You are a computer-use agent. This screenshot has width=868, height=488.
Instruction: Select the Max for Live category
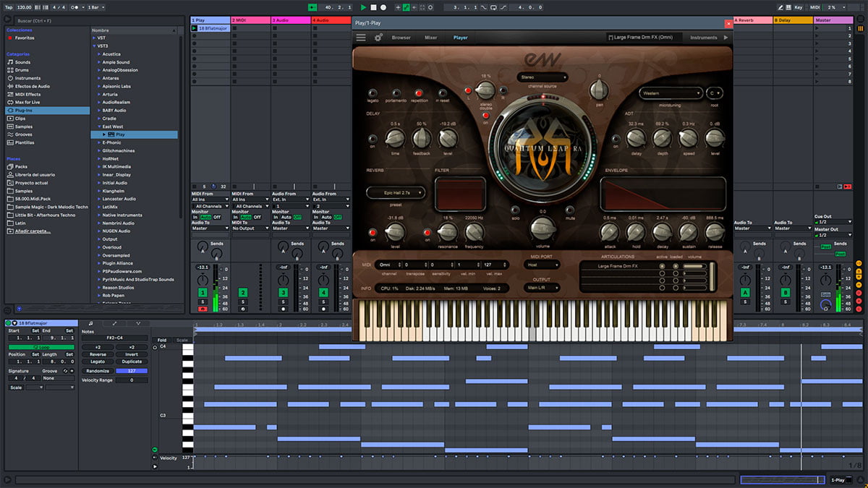coord(29,103)
